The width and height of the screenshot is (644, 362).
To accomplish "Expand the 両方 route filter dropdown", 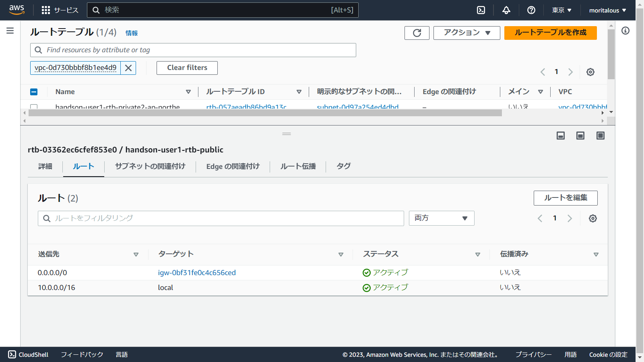I will pyautogui.click(x=441, y=218).
